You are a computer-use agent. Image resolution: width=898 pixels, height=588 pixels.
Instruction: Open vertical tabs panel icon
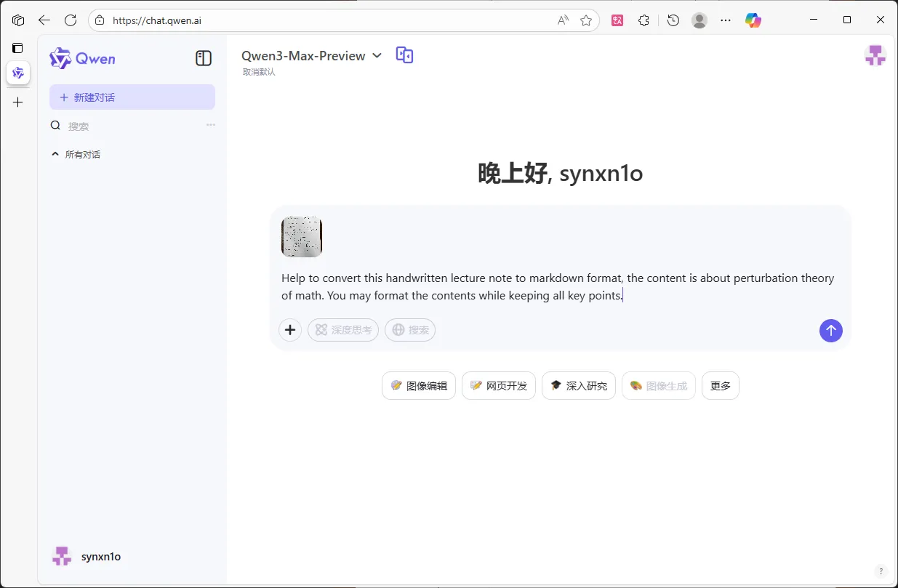click(17, 48)
